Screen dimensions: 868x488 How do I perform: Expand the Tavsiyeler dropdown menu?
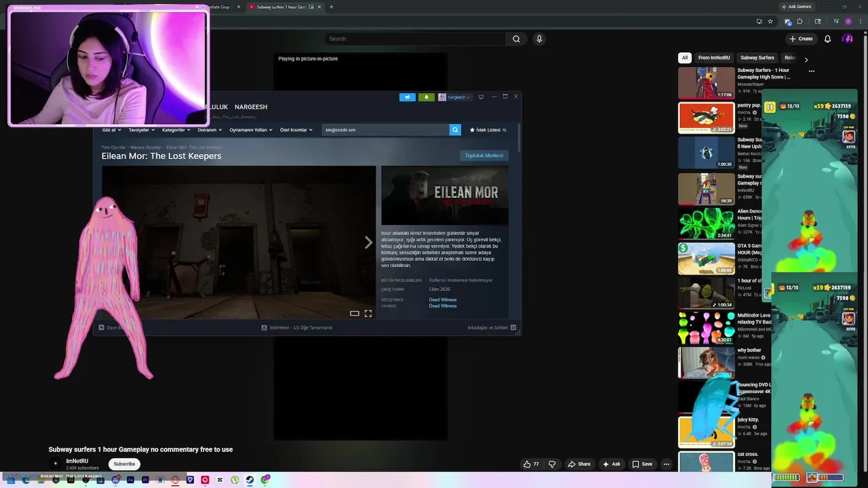[142, 129]
